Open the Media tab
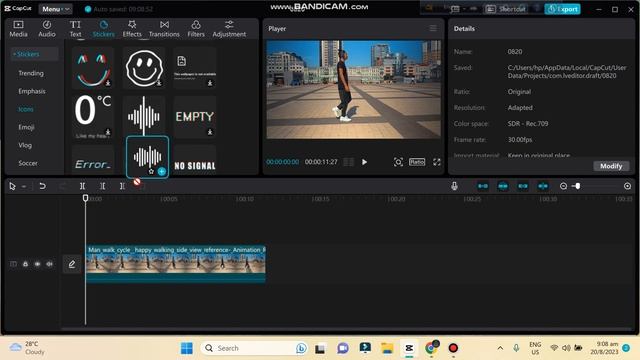 point(18,29)
